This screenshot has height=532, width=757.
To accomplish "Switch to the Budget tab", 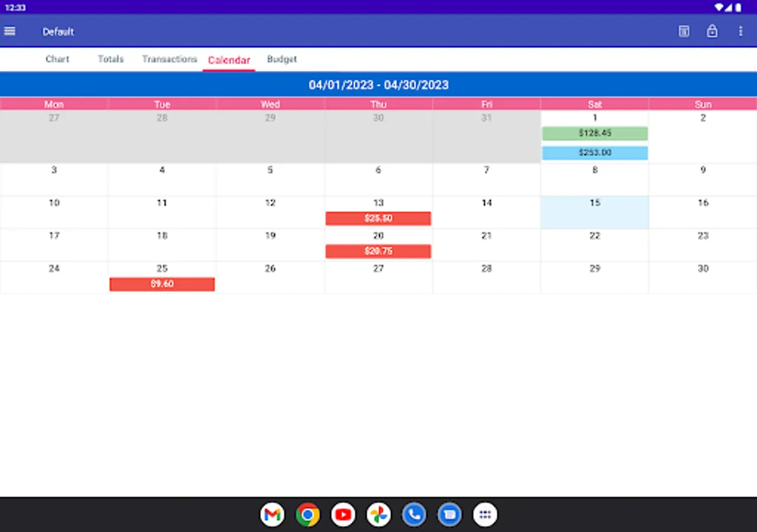I will pos(282,59).
